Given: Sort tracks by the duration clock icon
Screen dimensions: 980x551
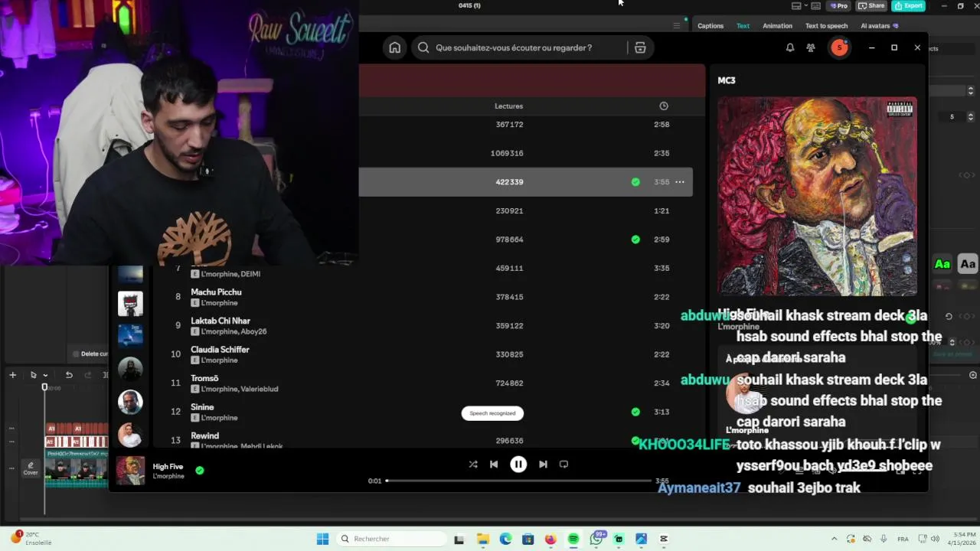Looking at the screenshot, I should (x=664, y=106).
